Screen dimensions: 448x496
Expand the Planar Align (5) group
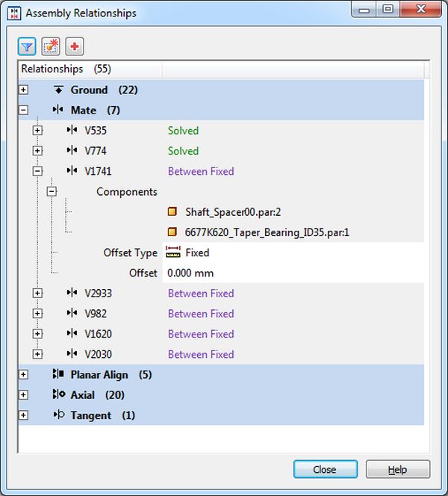coord(23,374)
